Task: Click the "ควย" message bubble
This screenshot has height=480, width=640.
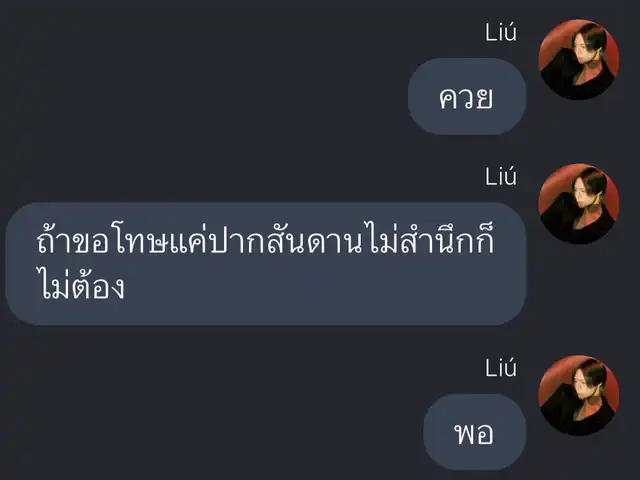Action: 467,96
